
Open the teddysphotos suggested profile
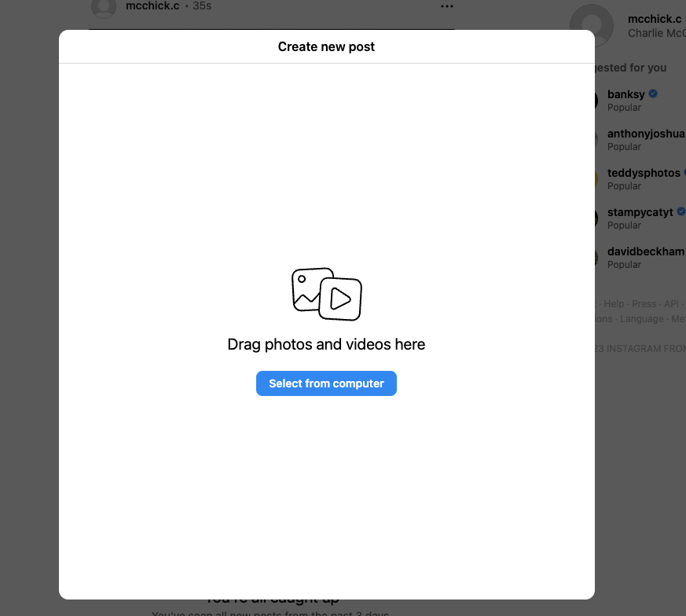pos(644,173)
